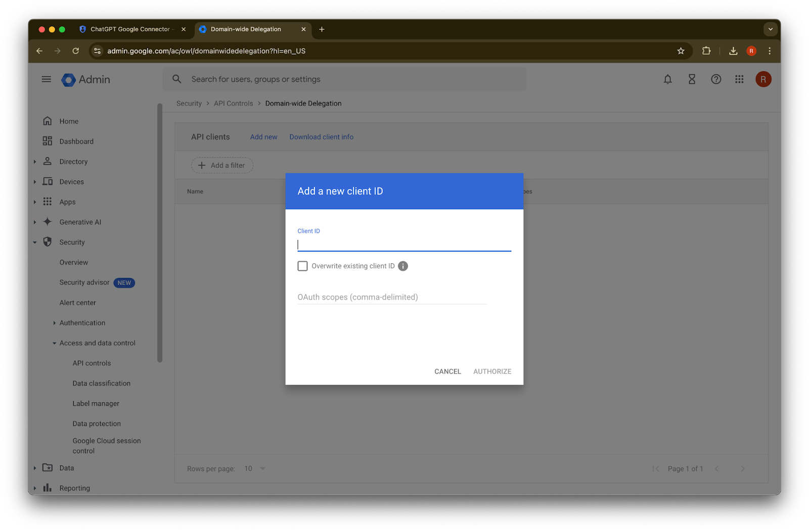Click the Add new link
Viewport: 809px width, 532px height.
(x=263, y=137)
